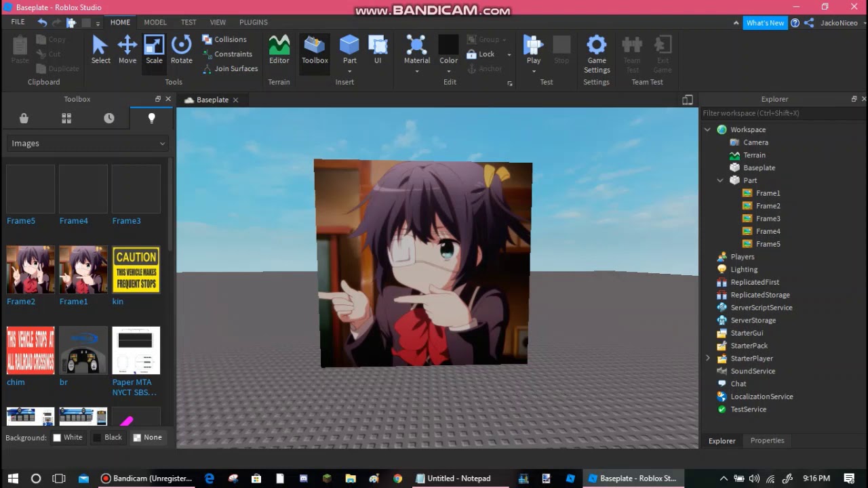Click the undo arrow in title toolbar
This screenshot has width=868, height=488.
click(42, 22)
